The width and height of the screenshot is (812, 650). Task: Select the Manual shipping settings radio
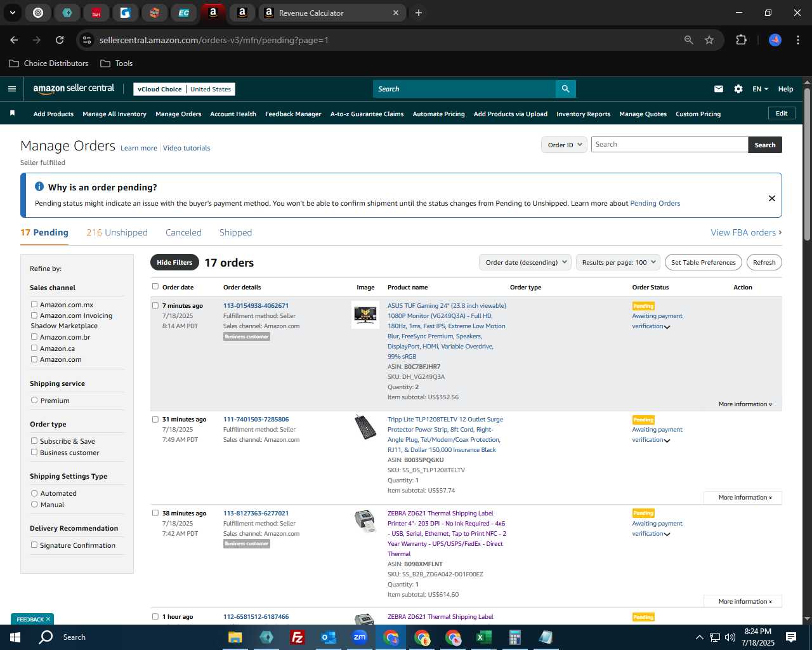point(34,504)
